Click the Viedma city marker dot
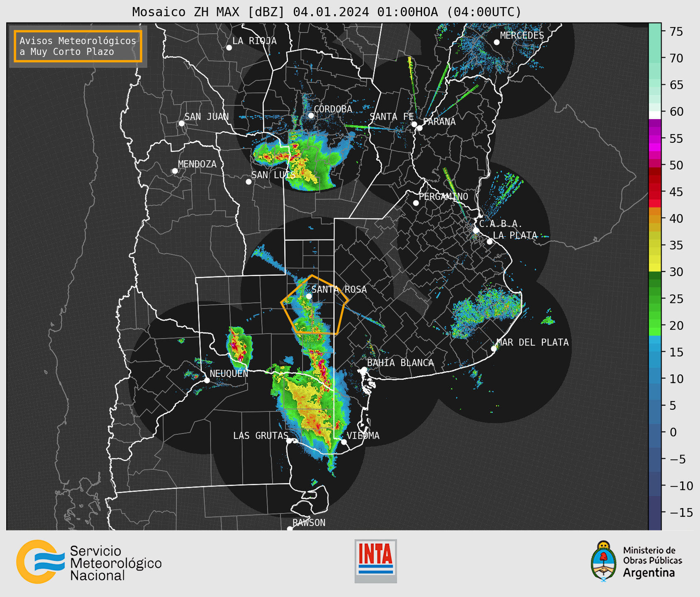The width and height of the screenshot is (700, 597). pyautogui.click(x=344, y=442)
